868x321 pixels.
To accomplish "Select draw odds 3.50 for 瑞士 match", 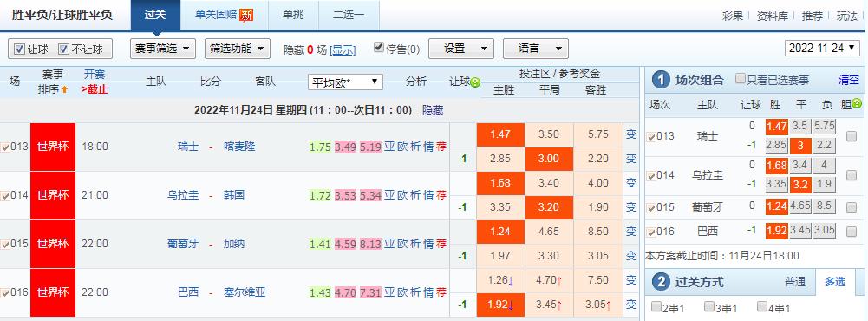I will pyautogui.click(x=549, y=134).
